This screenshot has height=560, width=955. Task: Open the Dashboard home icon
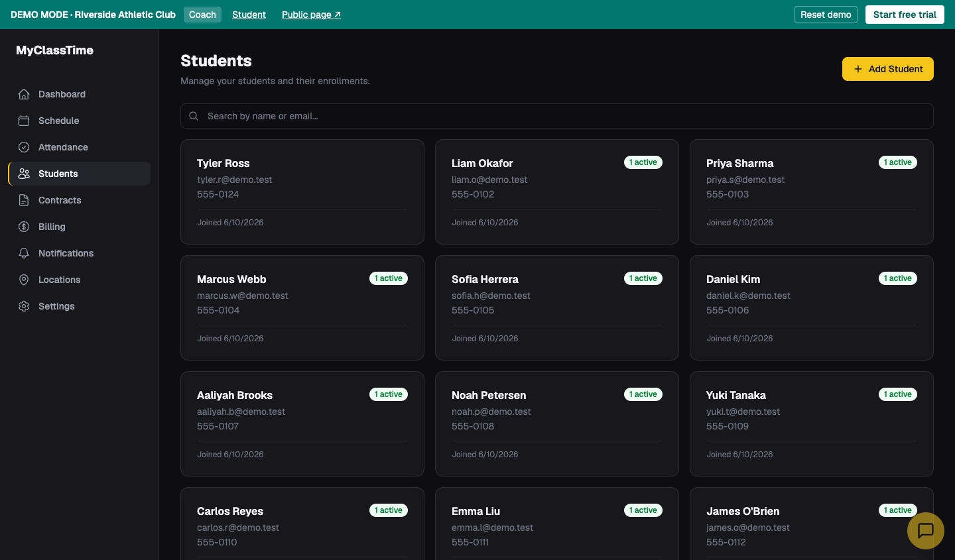pyautogui.click(x=24, y=94)
